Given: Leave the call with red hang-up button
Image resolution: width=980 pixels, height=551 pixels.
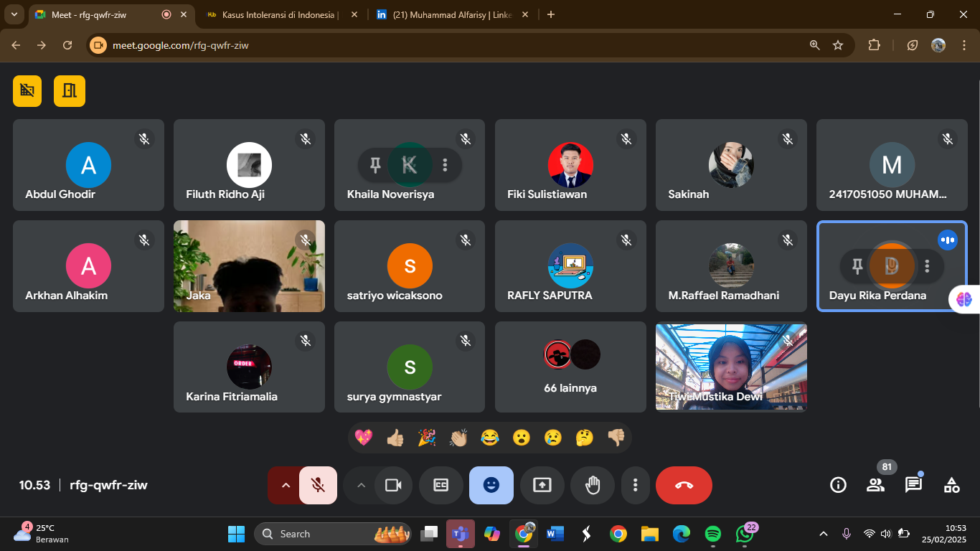Looking at the screenshot, I should pyautogui.click(x=684, y=485).
